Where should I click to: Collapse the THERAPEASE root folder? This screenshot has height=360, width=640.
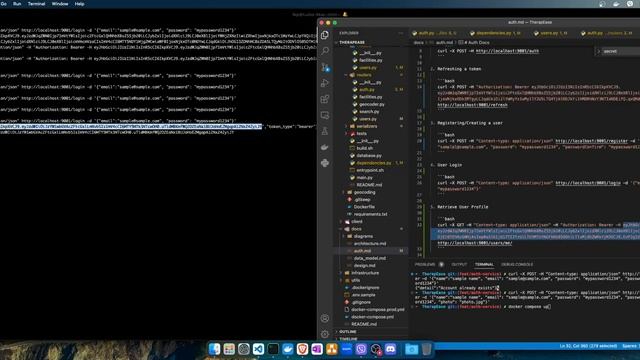click(x=336, y=42)
